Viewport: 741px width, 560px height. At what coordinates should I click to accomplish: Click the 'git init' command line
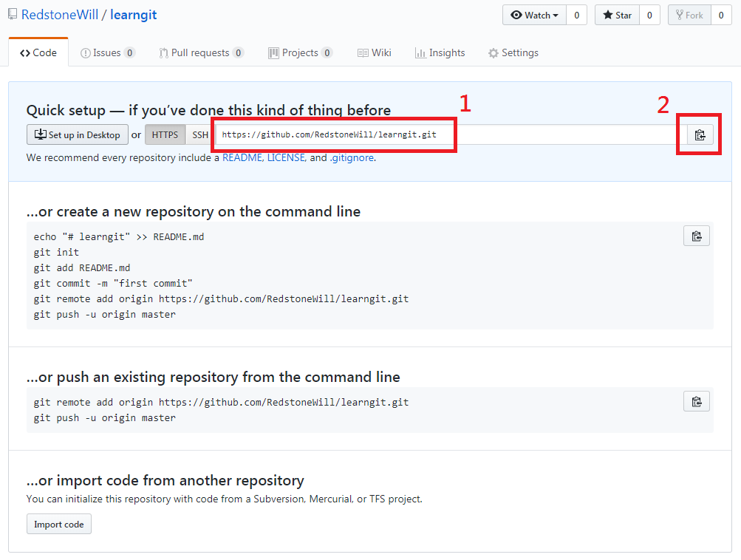56,253
